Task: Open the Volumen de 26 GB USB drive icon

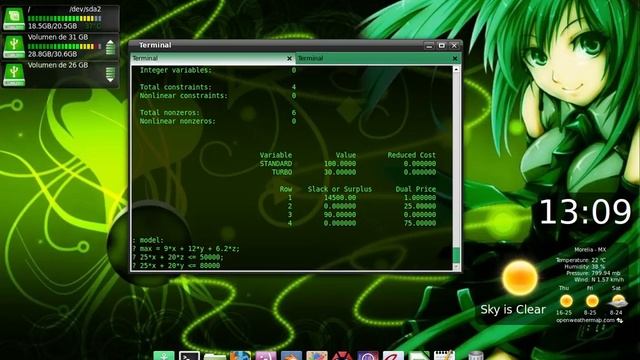Action: coord(14,75)
